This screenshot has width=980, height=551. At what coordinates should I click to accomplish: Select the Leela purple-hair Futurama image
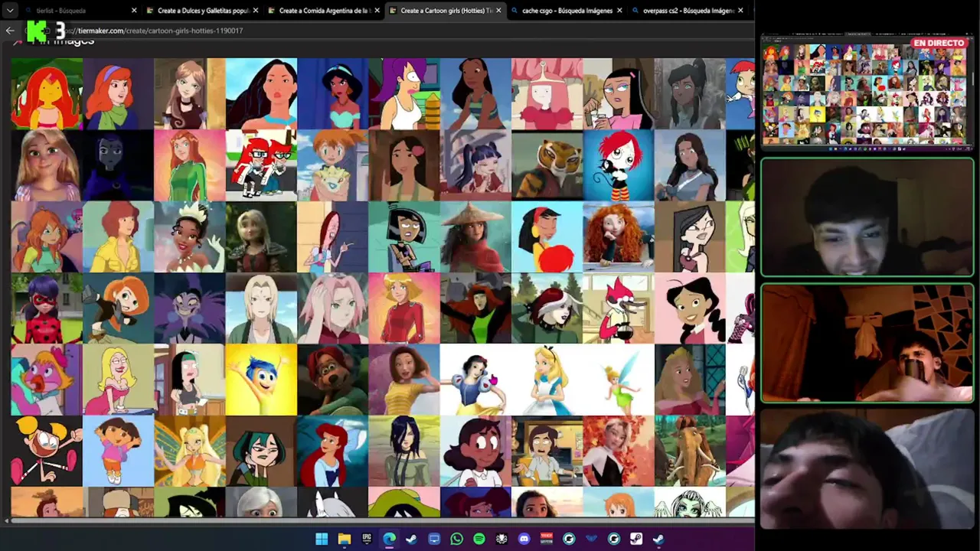click(x=404, y=93)
